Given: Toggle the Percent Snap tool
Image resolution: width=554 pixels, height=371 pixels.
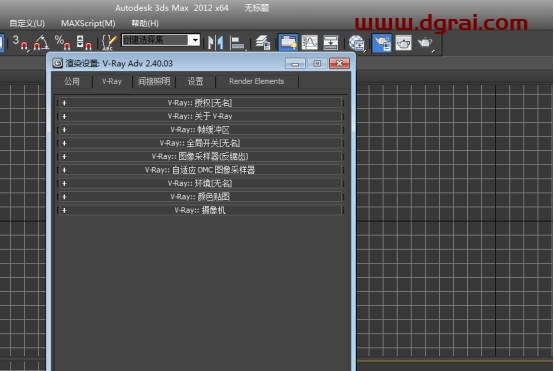Looking at the screenshot, I should 63,42.
